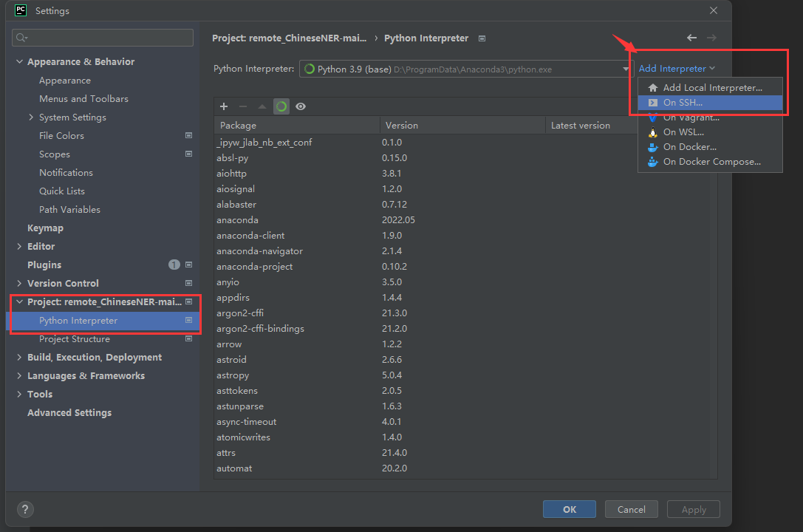Click the plus icon to install package
The image size is (803, 532).
tap(224, 106)
